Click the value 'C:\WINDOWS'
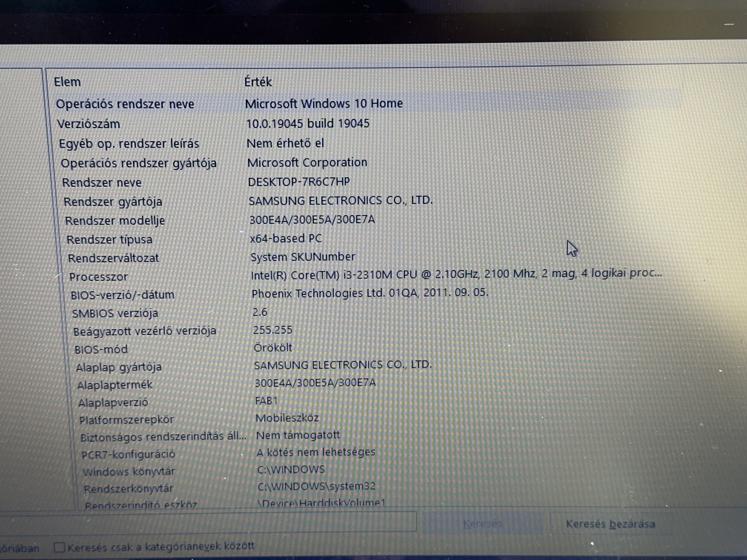 pyautogui.click(x=291, y=469)
